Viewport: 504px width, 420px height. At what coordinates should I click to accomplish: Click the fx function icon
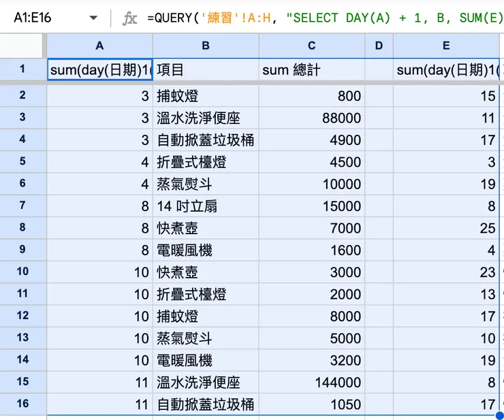click(130, 18)
